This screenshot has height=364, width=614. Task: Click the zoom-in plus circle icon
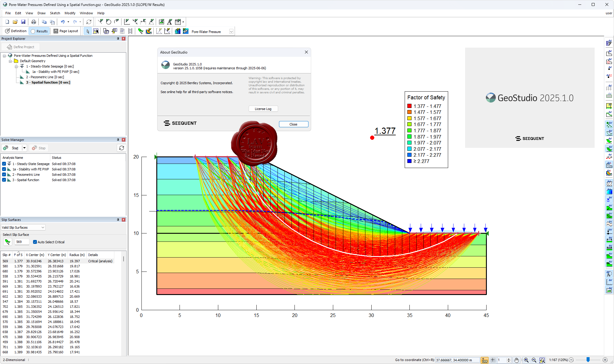(x=605, y=360)
